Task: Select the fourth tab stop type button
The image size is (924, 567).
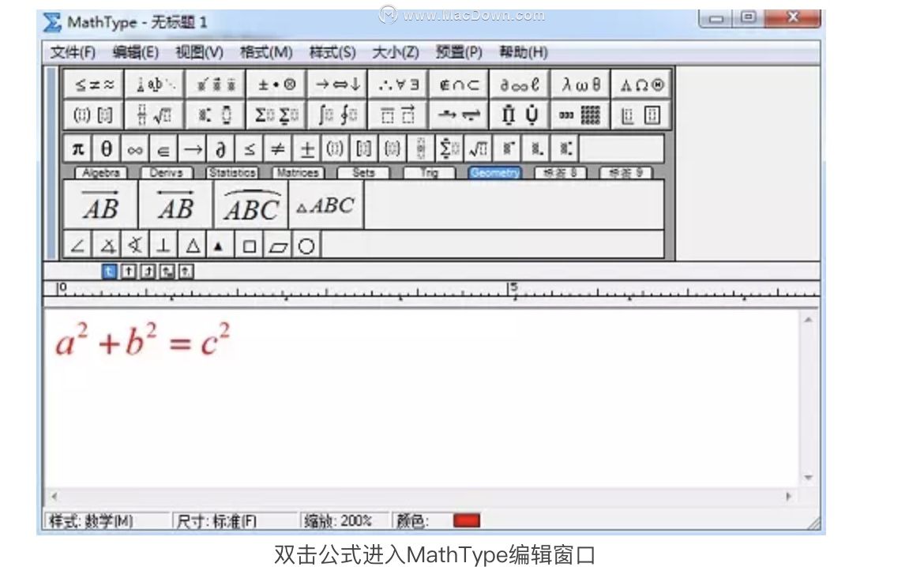Action: (x=167, y=271)
